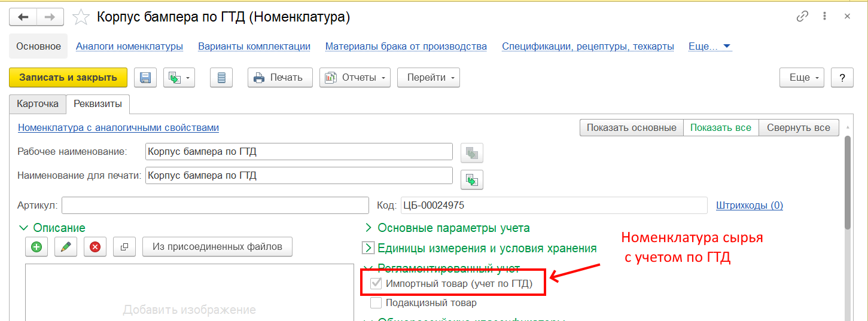Click the green plus add image icon

[36, 247]
